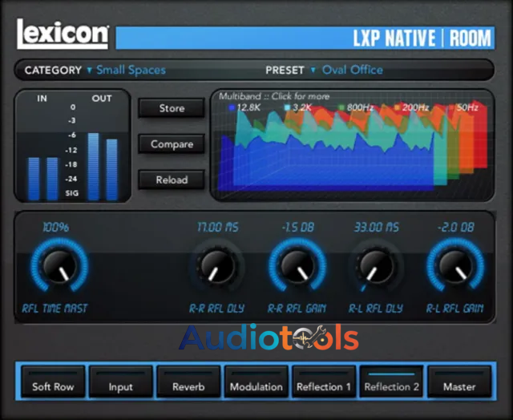Select the Reflection 2 tab

[392, 382]
